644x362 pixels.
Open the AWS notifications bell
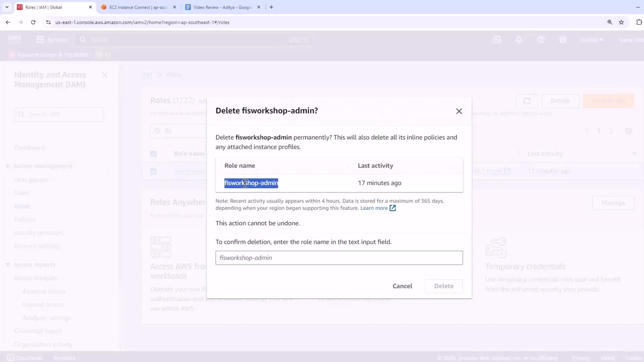pyautogui.click(x=519, y=40)
